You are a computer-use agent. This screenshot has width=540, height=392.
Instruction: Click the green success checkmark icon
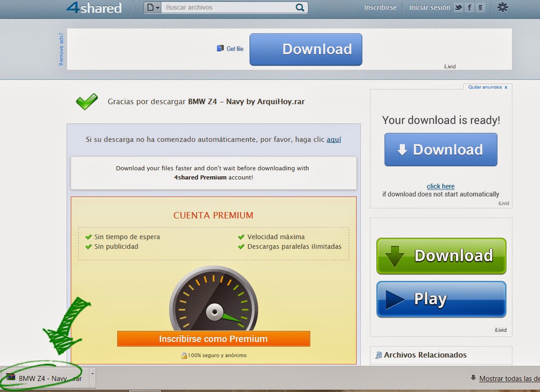(87, 101)
